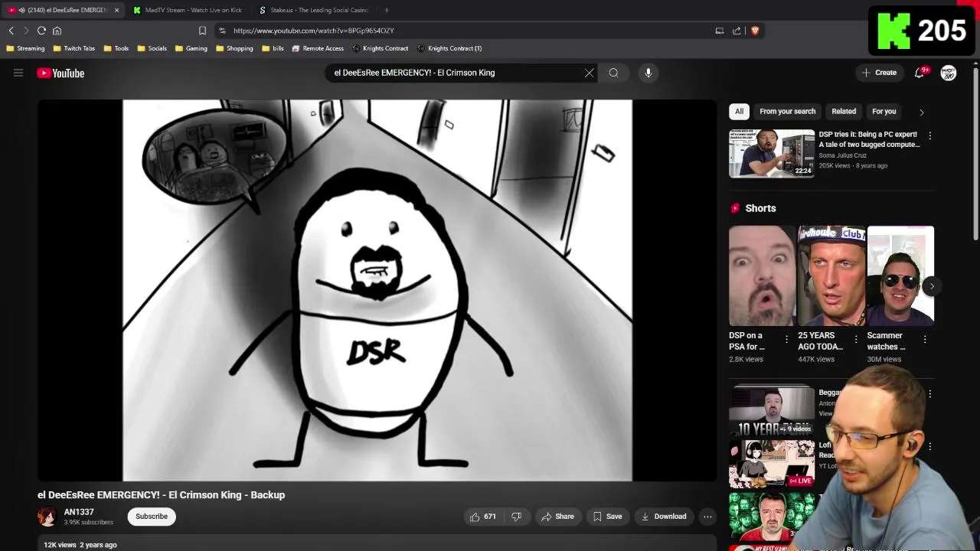Open AN1337 channel avatar
The height and width of the screenshot is (551, 980).
[47, 517]
